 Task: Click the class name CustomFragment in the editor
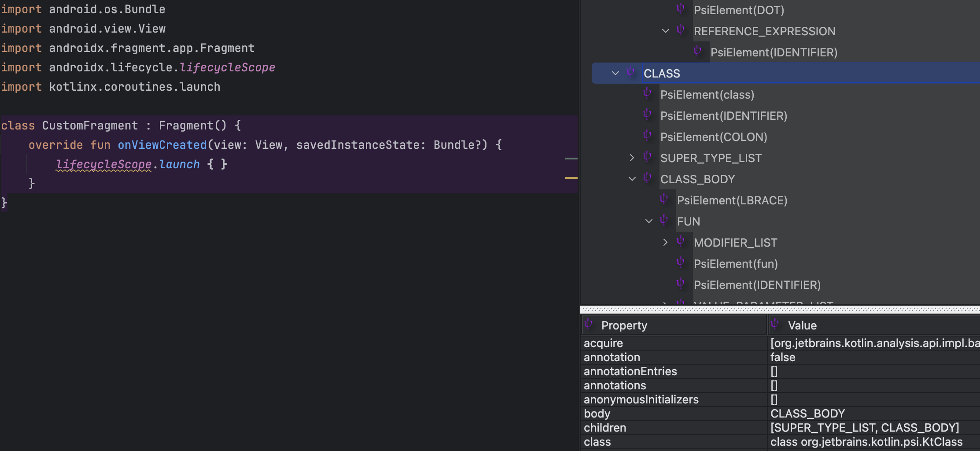[x=90, y=126]
